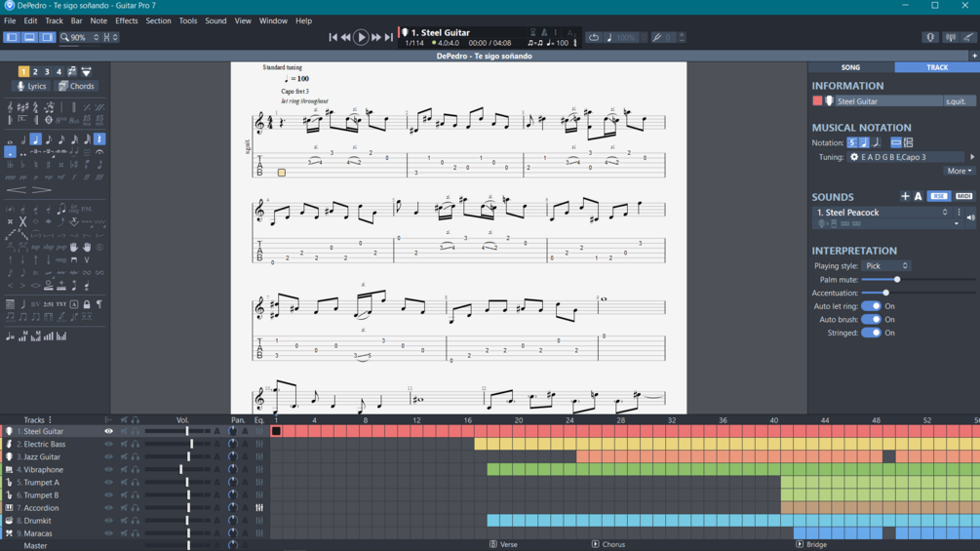
Task: Add a fermata from the palette
Action: point(99,152)
